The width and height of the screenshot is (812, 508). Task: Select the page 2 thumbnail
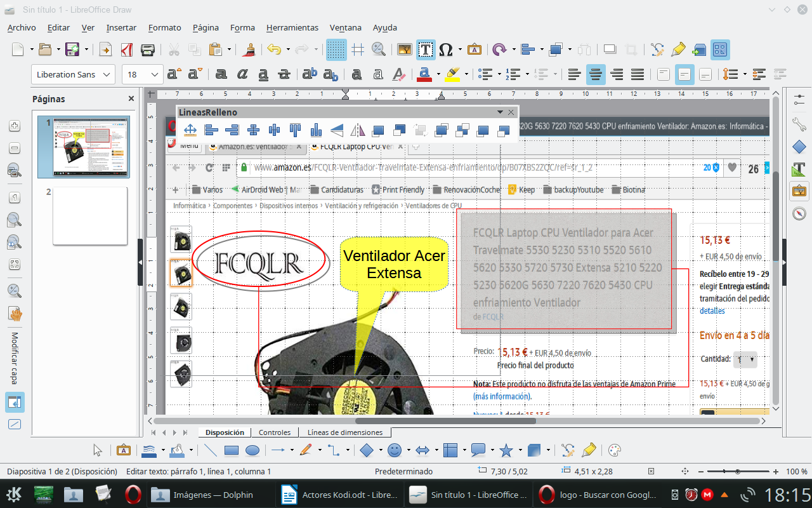(x=90, y=216)
